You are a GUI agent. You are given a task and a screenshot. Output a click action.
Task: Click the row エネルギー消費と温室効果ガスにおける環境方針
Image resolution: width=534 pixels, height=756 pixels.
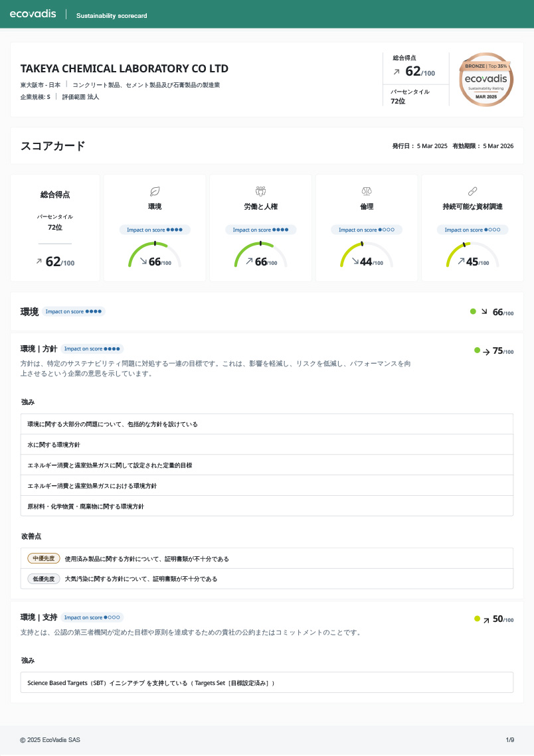(267, 485)
